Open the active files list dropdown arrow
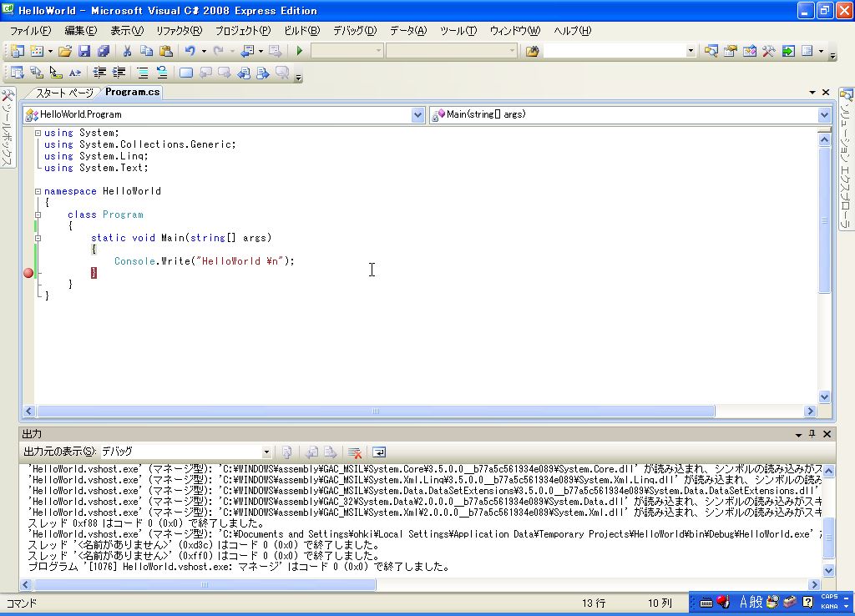This screenshot has height=616, width=855. (812, 93)
